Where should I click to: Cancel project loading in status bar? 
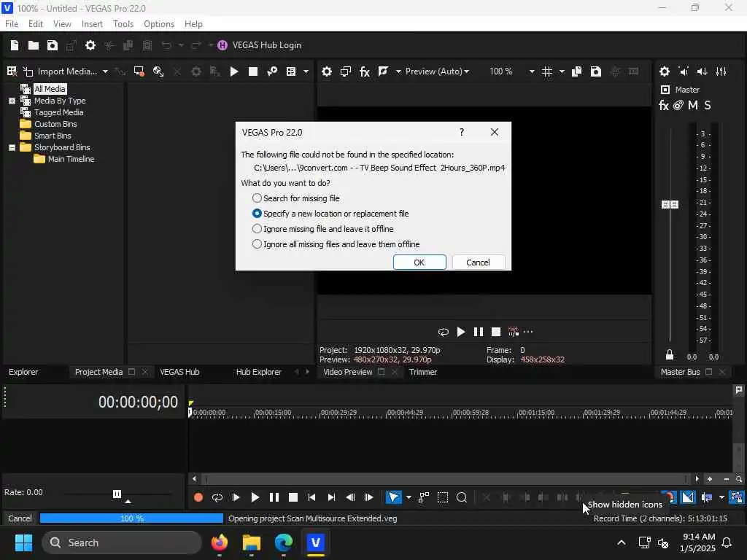pyautogui.click(x=20, y=518)
